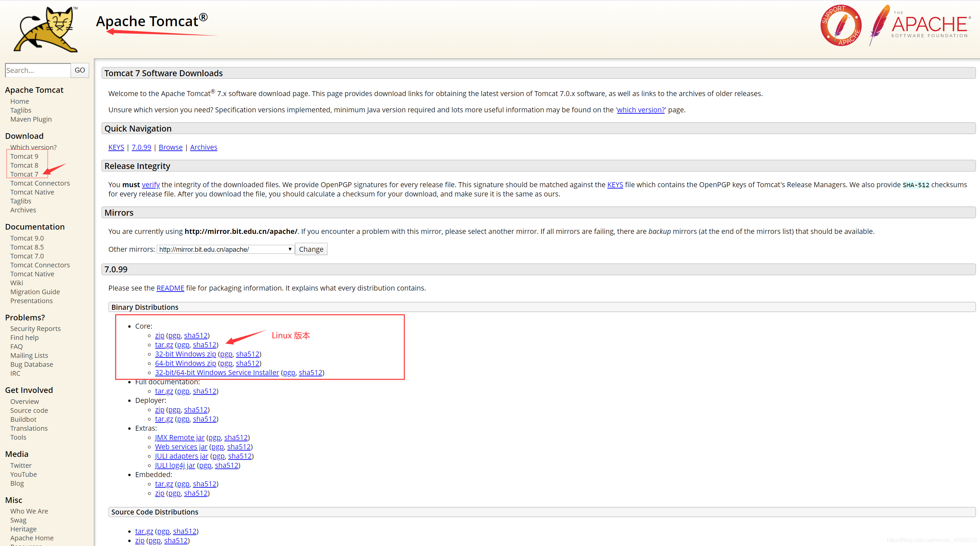Open FAQ sidebar link
This screenshot has width=980, height=546.
coord(16,346)
